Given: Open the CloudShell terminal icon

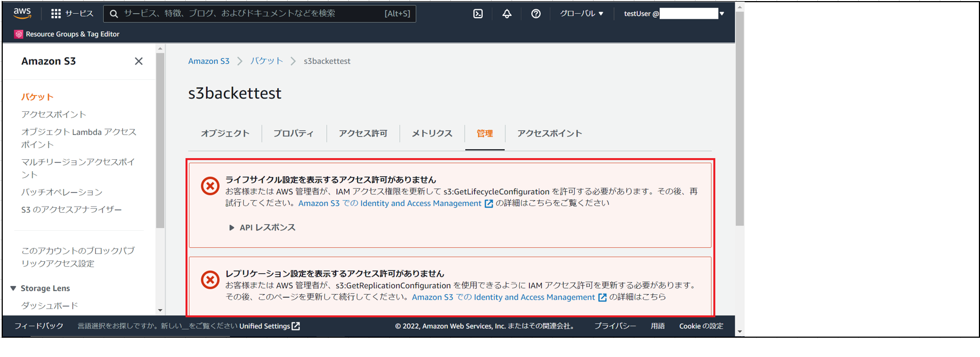Looking at the screenshot, I should click(478, 14).
